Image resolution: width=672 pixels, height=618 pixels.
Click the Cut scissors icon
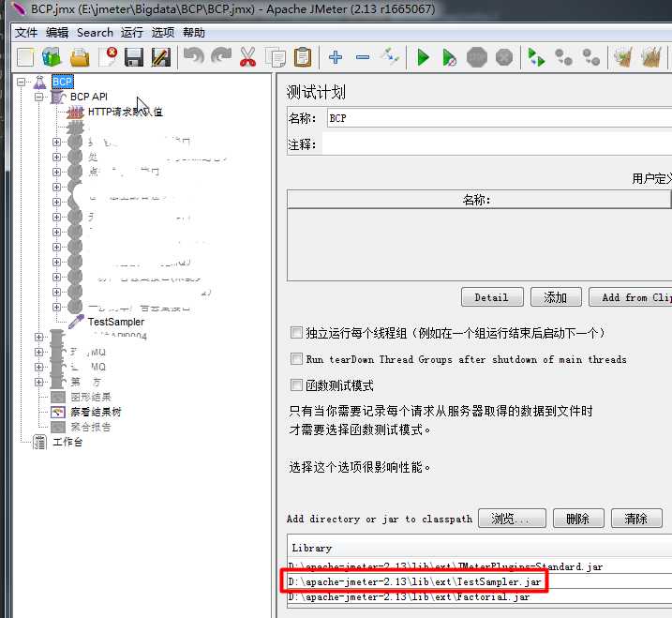point(247,57)
